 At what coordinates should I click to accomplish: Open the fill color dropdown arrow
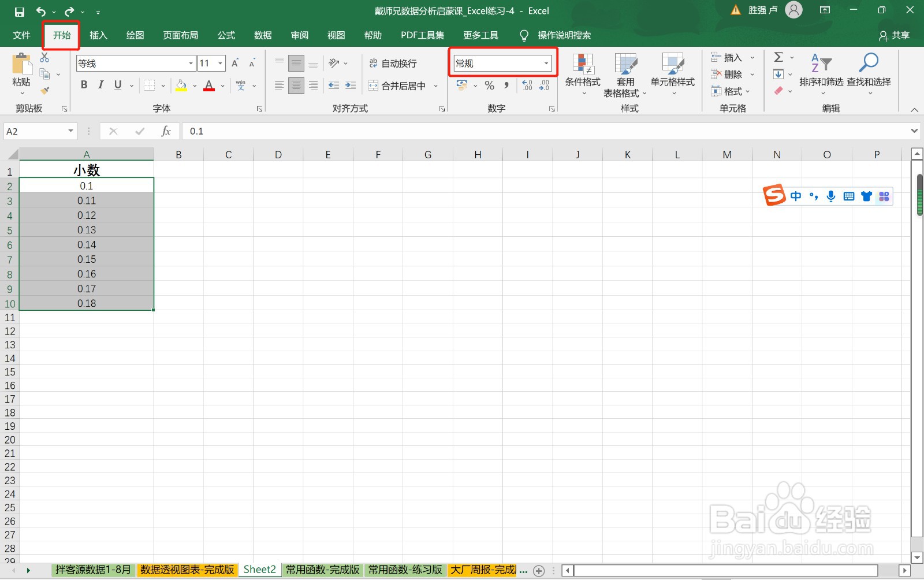coord(193,85)
